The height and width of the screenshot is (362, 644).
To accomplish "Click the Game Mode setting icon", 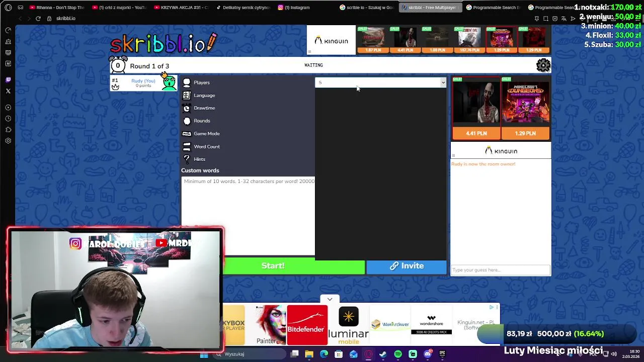I will click(x=187, y=134).
